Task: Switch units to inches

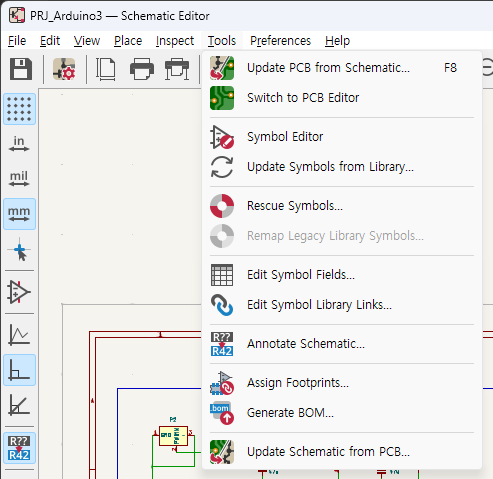Action: [19, 144]
